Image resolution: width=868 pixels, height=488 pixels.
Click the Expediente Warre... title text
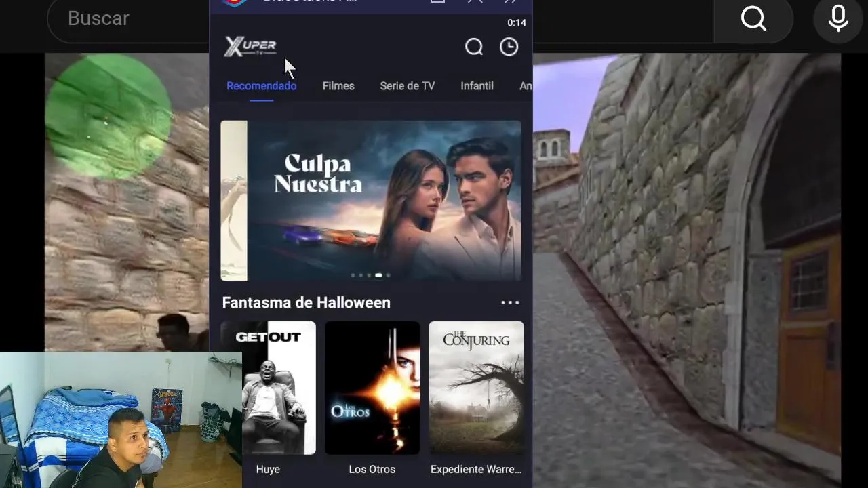(x=476, y=469)
